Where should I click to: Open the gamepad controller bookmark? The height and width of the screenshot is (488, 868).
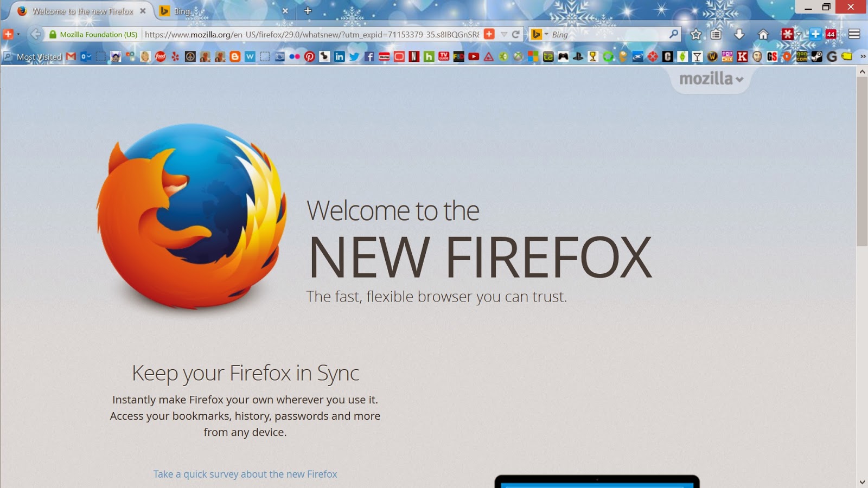[563, 56]
